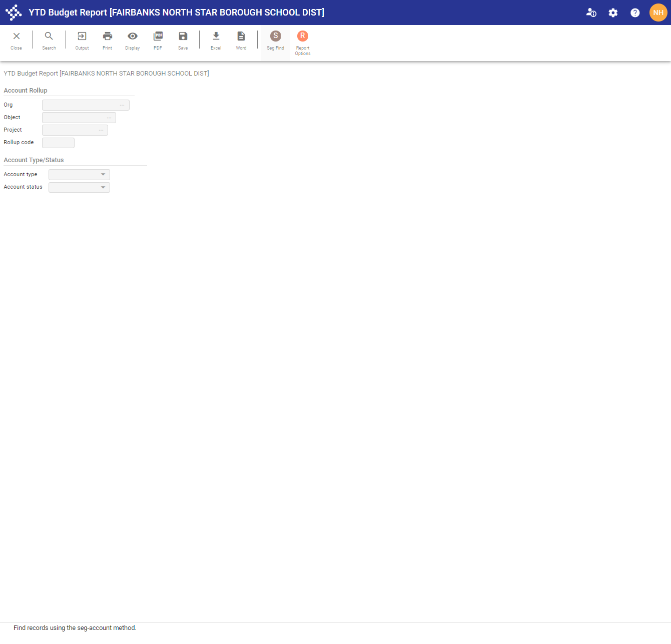The width and height of the screenshot is (671, 644).
Task: Open the settings gear icon
Action: 613,13
